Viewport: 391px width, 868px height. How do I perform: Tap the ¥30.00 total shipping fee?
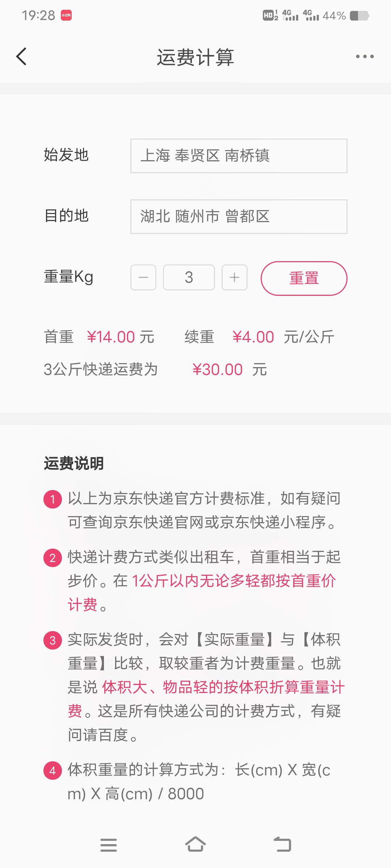(218, 370)
